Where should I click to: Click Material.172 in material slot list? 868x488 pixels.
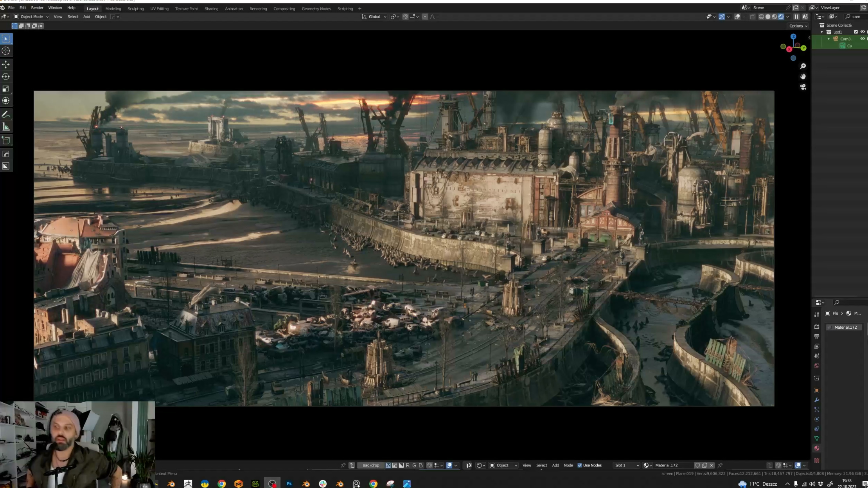(x=845, y=327)
